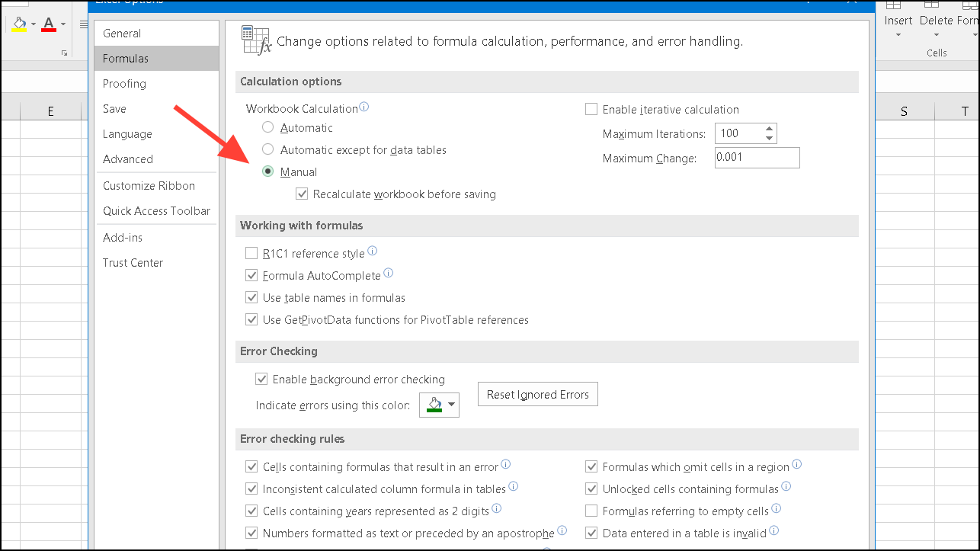Uncheck Recalculate workbook before saving
This screenshot has height=551, width=980.
[302, 194]
